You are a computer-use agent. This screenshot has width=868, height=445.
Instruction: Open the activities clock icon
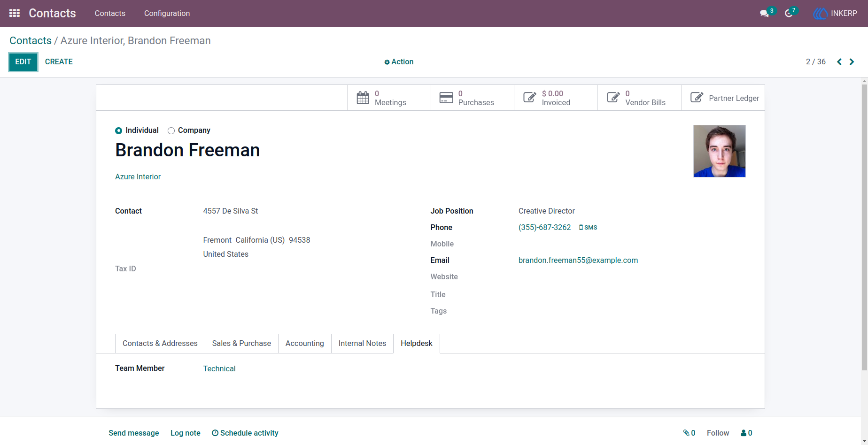(789, 13)
